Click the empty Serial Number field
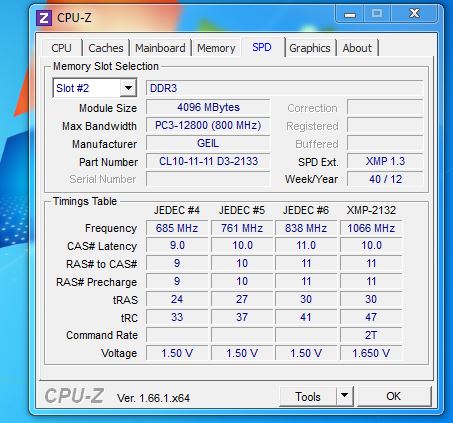 coord(208,179)
